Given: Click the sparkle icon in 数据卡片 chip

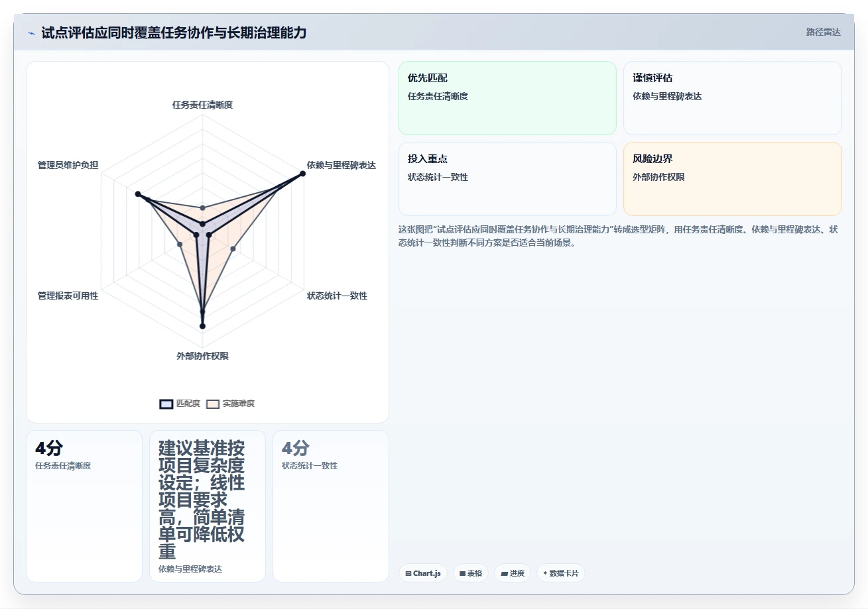Looking at the screenshot, I should (x=545, y=573).
